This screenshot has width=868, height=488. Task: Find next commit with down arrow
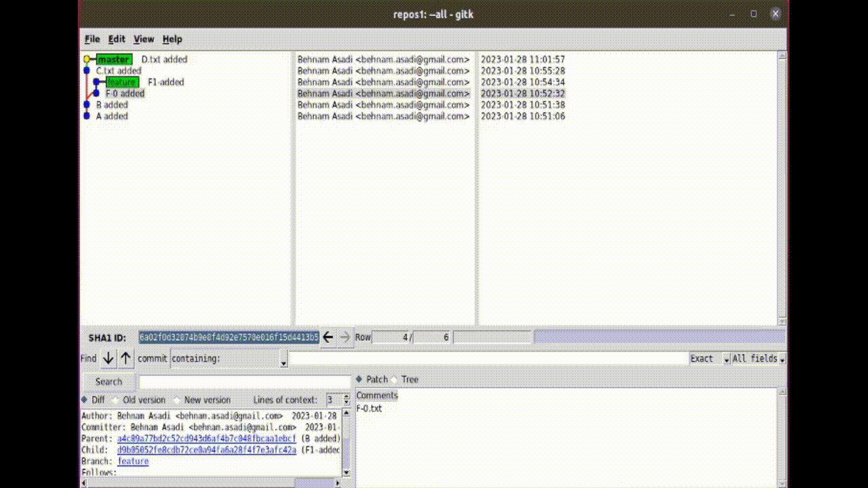tap(108, 359)
